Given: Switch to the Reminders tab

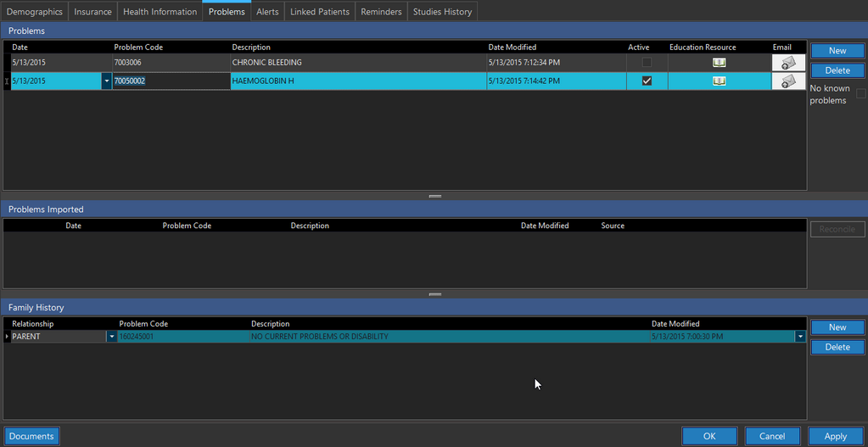Looking at the screenshot, I should pyautogui.click(x=382, y=12).
